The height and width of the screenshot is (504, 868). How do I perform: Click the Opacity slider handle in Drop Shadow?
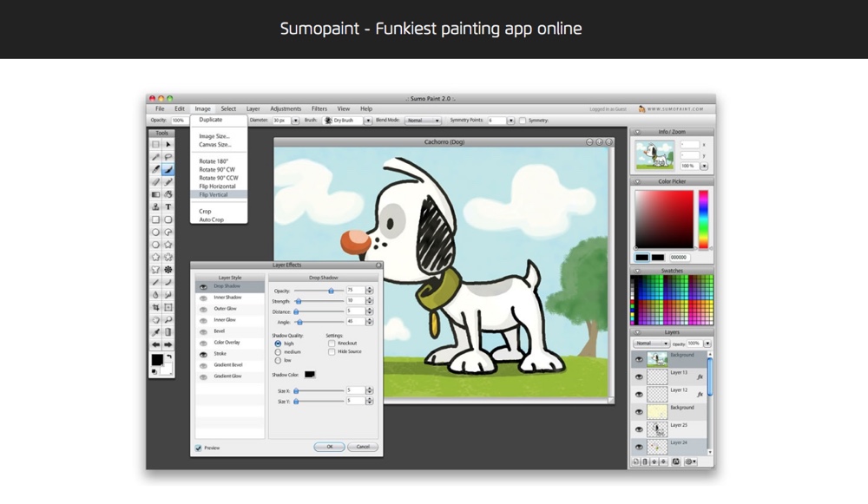(x=331, y=291)
